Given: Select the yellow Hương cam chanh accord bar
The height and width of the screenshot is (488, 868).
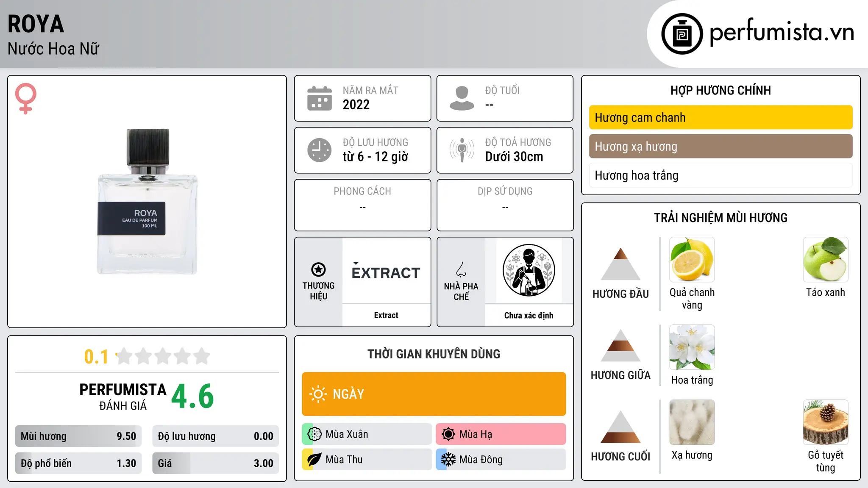Looking at the screenshot, I should click(x=721, y=117).
